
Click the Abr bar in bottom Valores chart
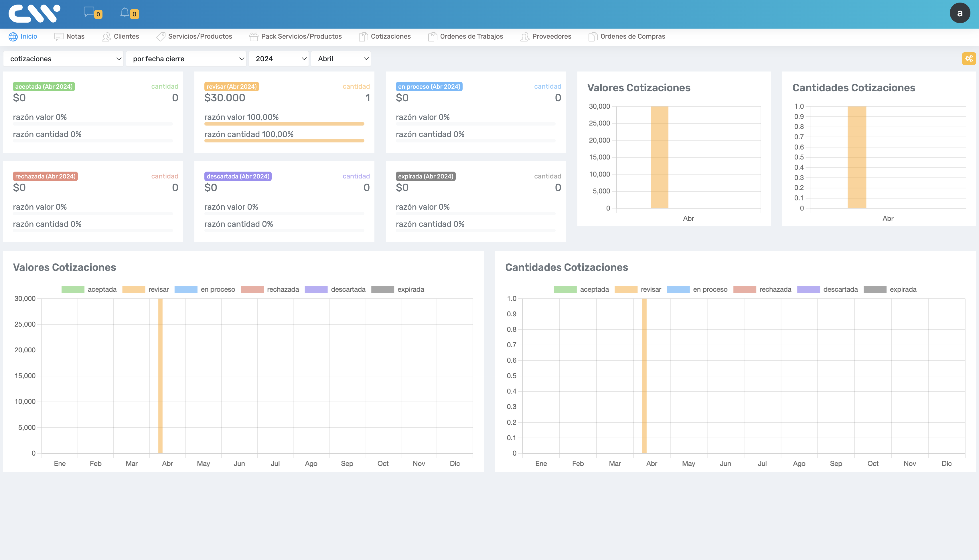(x=160, y=376)
